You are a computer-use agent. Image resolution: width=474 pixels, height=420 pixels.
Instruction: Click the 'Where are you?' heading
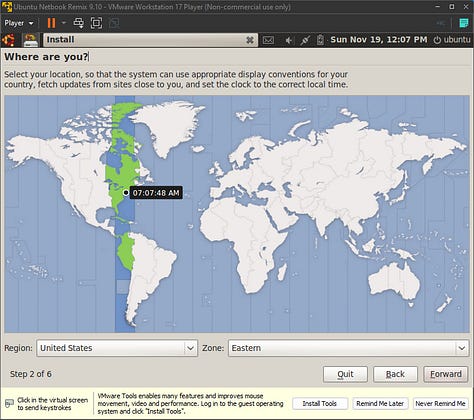(x=46, y=57)
